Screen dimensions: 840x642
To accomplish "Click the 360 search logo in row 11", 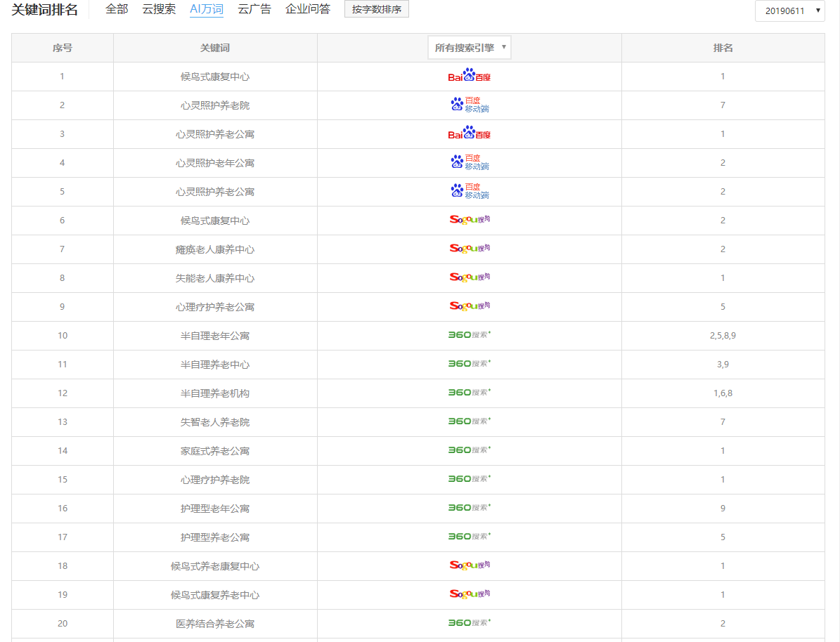I will [470, 364].
